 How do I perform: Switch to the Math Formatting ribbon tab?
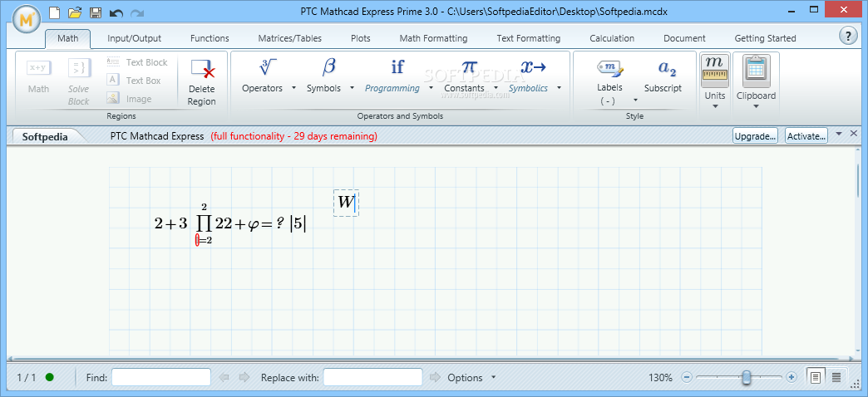pyautogui.click(x=433, y=38)
